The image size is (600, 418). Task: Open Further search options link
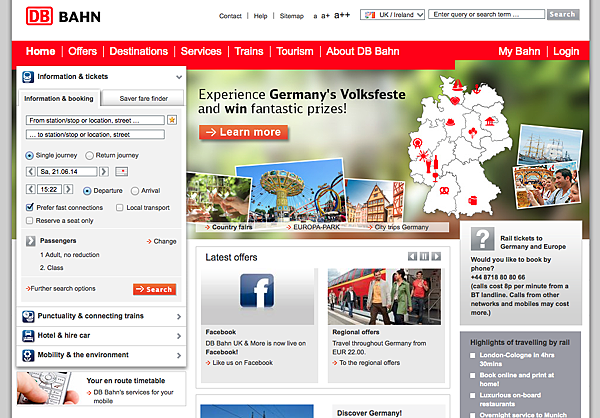tap(60, 289)
